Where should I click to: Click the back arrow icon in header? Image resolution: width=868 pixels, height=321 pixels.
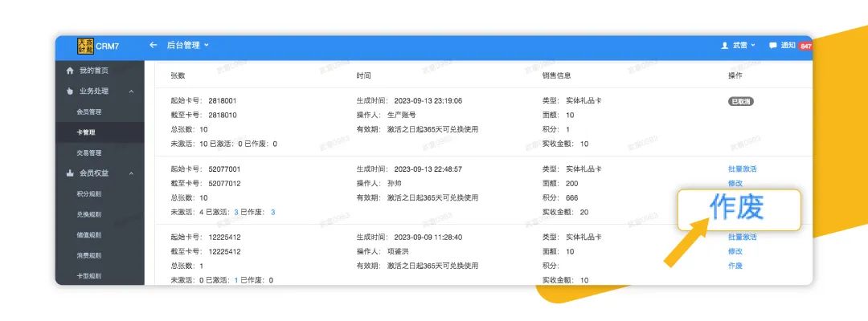click(154, 45)
